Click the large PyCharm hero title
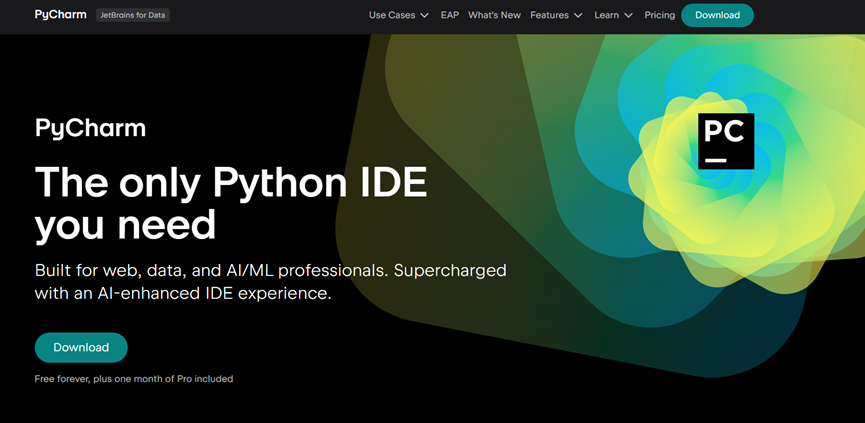The image size is (865, 423). (x=90, y=128)
